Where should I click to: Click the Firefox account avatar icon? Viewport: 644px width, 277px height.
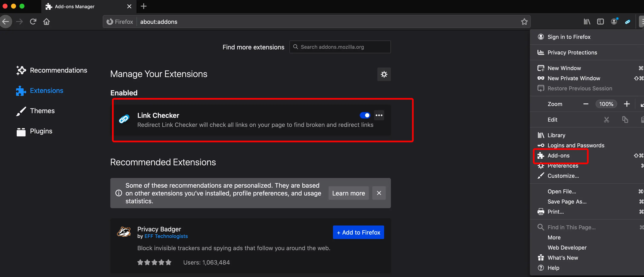[614, 22]
